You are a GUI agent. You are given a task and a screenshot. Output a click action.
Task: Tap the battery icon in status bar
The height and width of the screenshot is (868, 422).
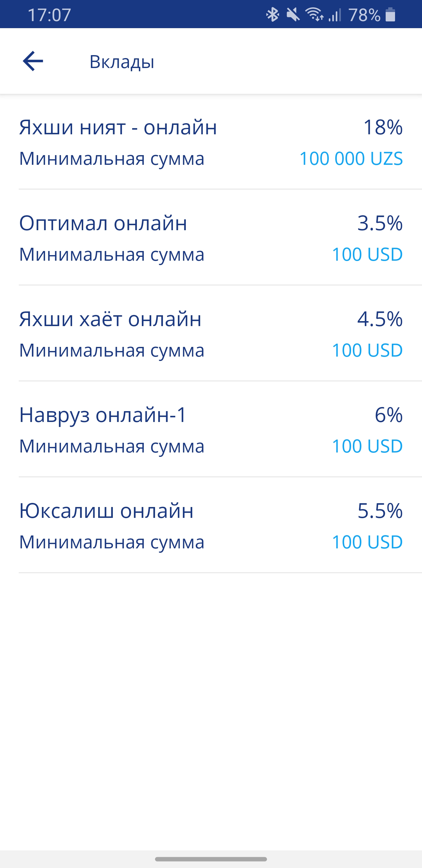(390, 14)
